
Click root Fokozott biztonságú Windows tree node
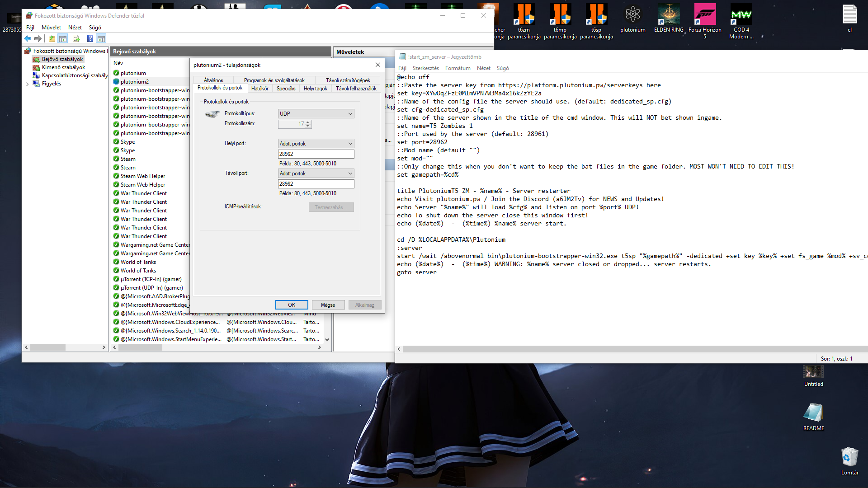pos(69,51)
